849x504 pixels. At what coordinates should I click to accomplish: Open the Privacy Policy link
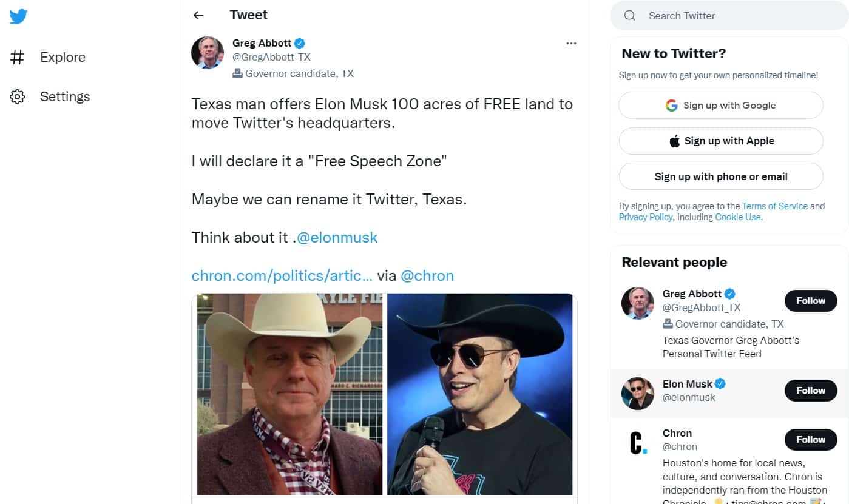coord(645,217)
